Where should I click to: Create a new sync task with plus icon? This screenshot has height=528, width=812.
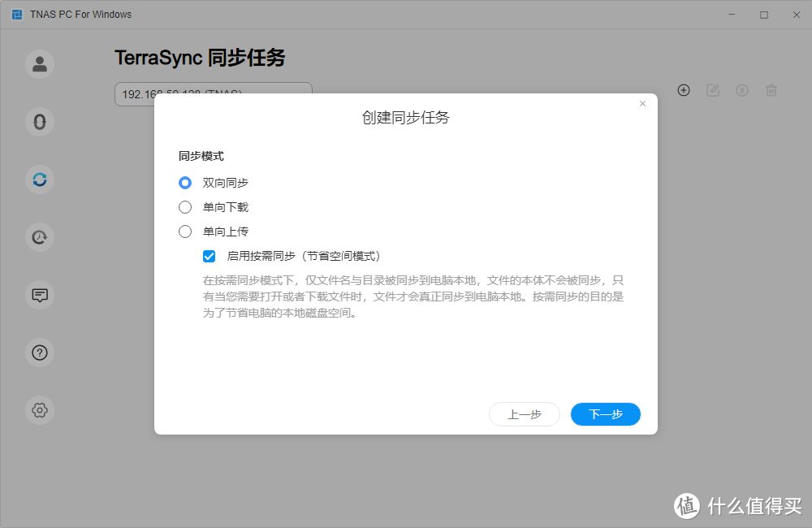(684, 90)
